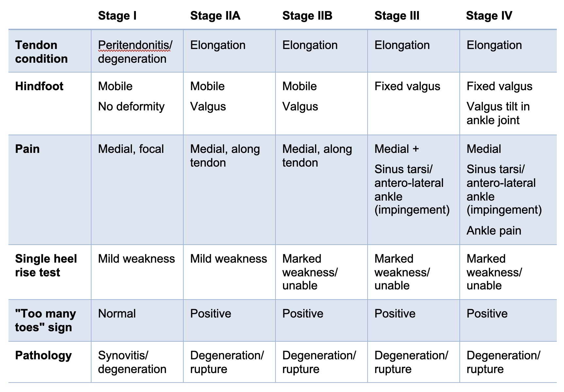
Task: Click the Stage IV column header
Action: [489, 16]
